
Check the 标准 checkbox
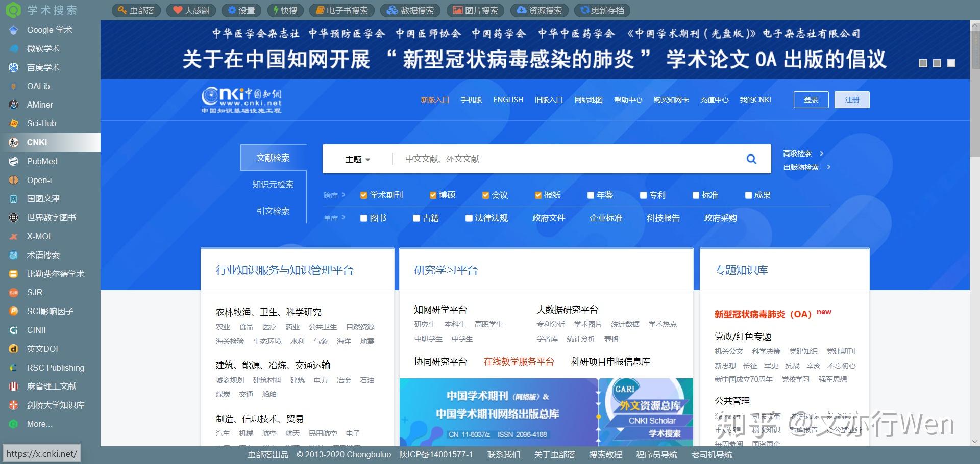tap(696, 195)
